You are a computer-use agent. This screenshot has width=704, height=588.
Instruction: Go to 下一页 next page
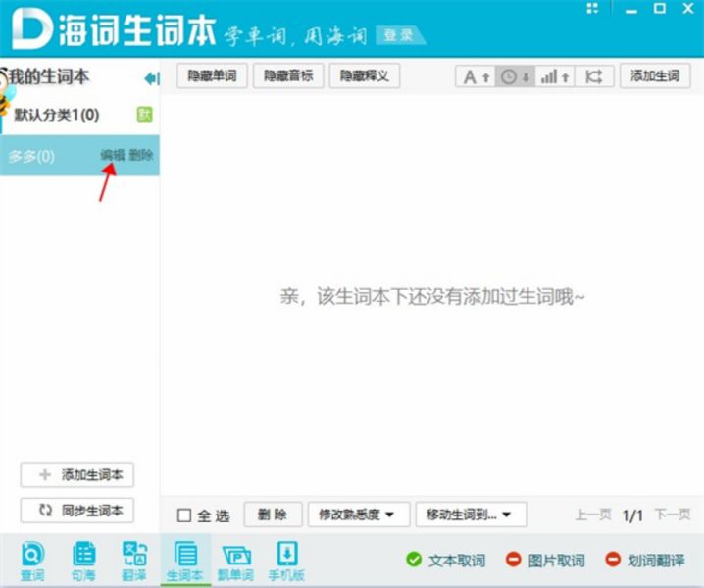click(x=673, y=514)
